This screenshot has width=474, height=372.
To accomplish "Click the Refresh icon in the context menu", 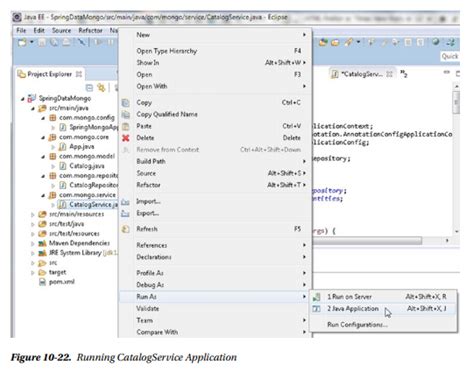I will click(126, 229).
